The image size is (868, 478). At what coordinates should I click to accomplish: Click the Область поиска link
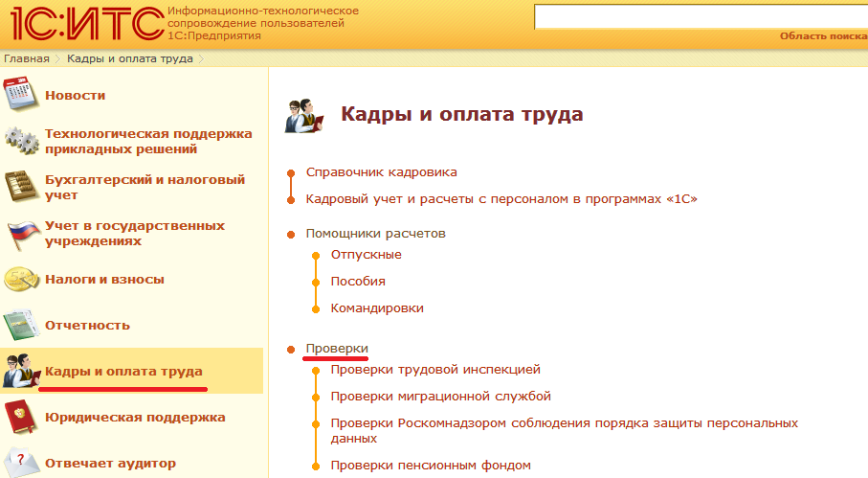(823, 36)
